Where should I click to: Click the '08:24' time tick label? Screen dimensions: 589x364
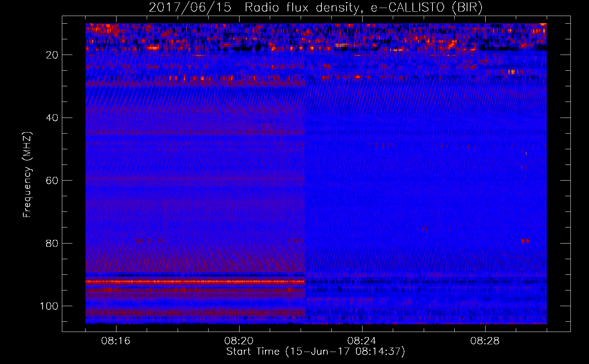[x=362, y=341]
